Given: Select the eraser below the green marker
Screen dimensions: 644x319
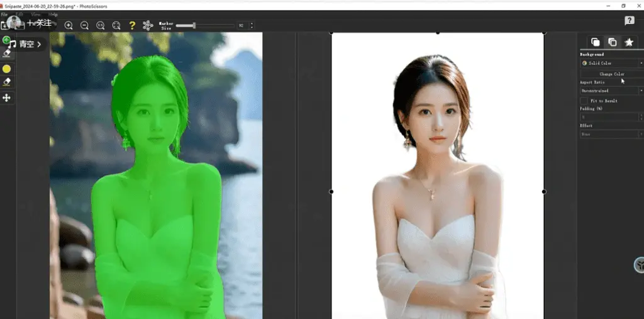Looking at the screenshot, I should click(7, 53).
